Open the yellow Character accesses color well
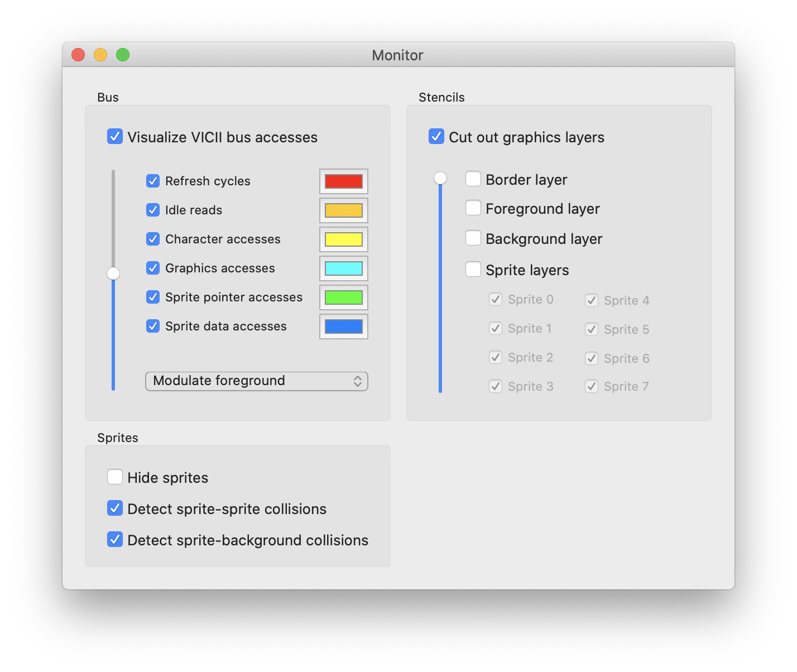The height and width of the screenshot is (672, 797). click(x=344, y=239)
